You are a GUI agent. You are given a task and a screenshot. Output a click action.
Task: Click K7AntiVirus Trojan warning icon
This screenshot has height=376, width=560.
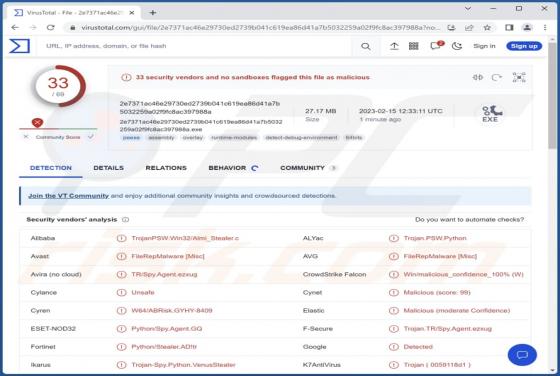tap(394, 365)
